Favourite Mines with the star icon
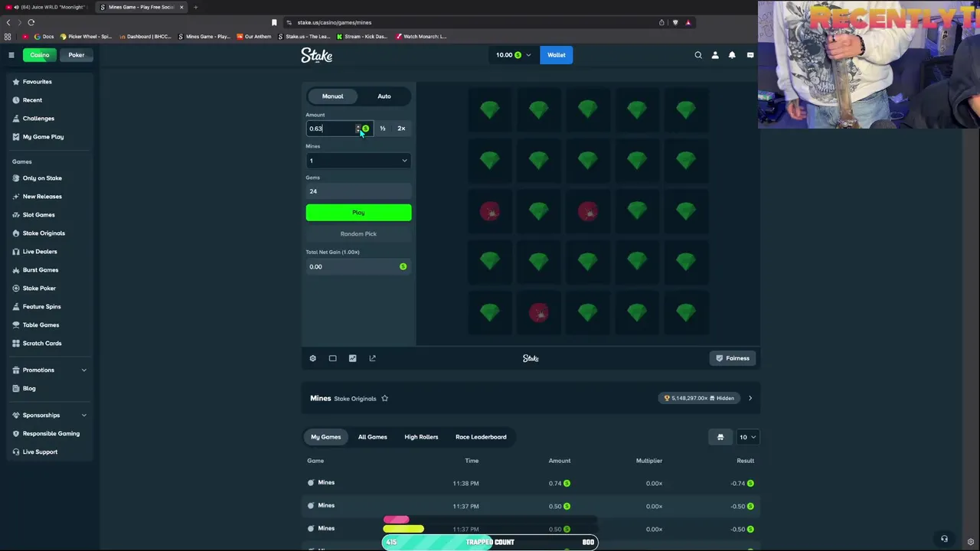The image size is (980, 551). point(384,398)
